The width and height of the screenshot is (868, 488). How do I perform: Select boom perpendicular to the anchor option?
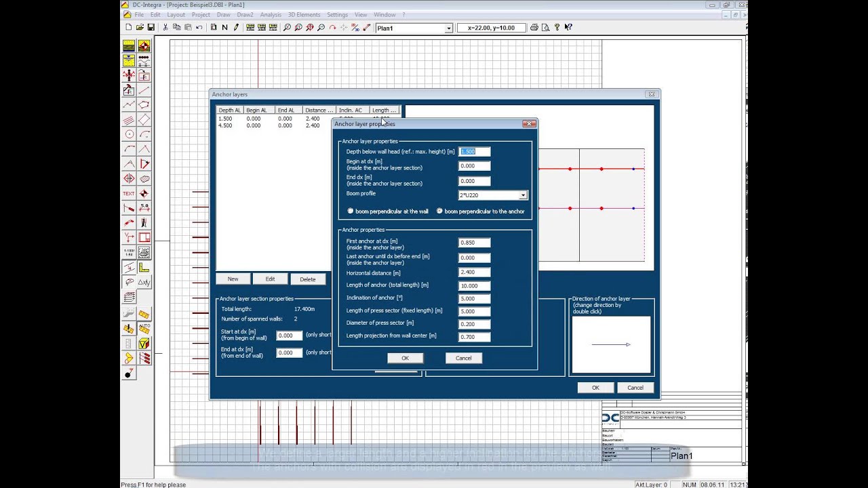click(x=439, y=211)
